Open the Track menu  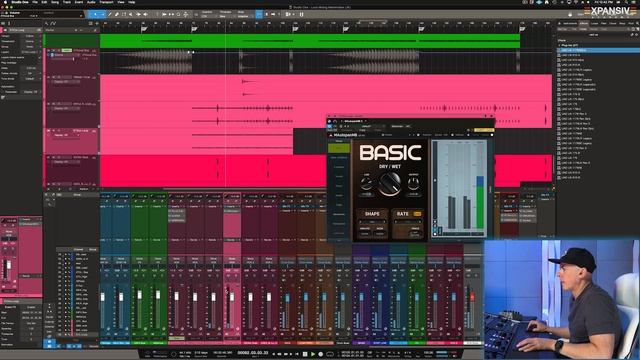pyautogui.click(x=67, y=2)
